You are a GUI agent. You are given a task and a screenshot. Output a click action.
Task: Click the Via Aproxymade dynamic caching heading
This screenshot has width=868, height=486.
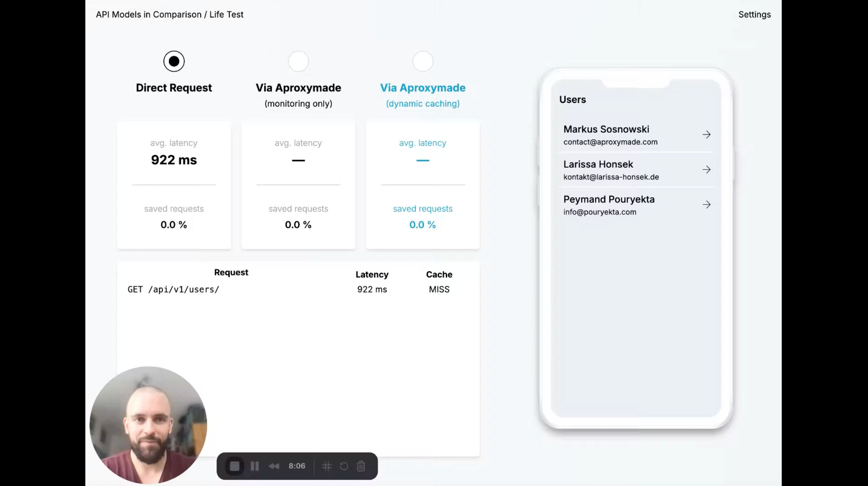(422, 88)
